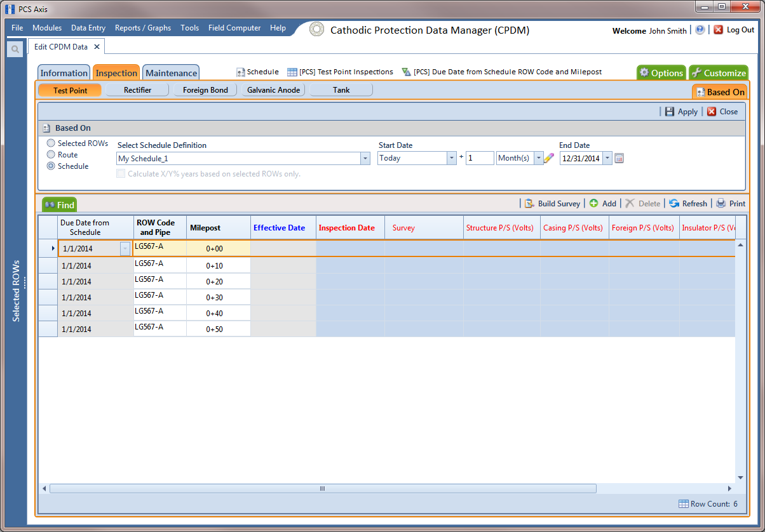Image resolution: width=765 pixels, height=532 pixels.
Task: Expand the End Date dropdown arrow
Action: (x=607, y=158)
